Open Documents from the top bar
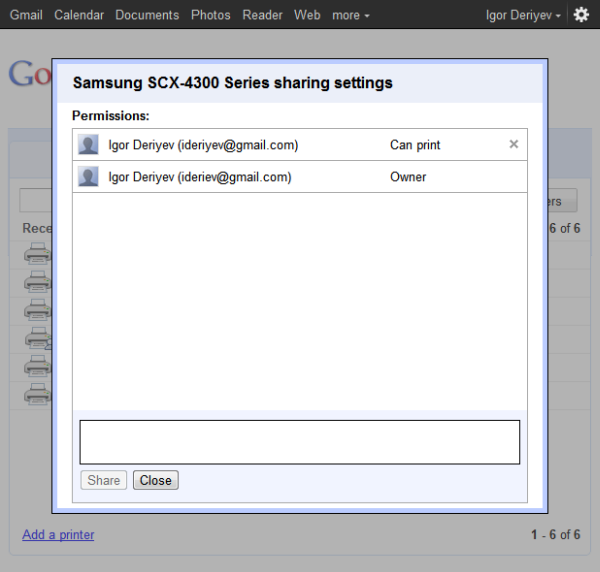This screenshot has width=600, height=572. tap(147, 15)
